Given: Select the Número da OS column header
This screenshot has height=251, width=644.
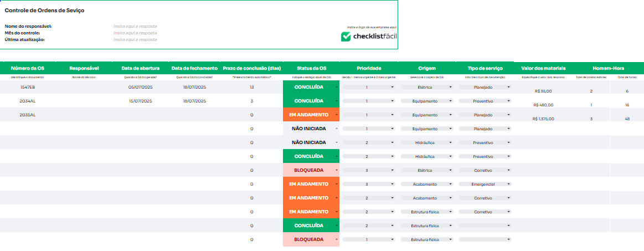Looking at the screenshot, I should [x=28, y=68].
